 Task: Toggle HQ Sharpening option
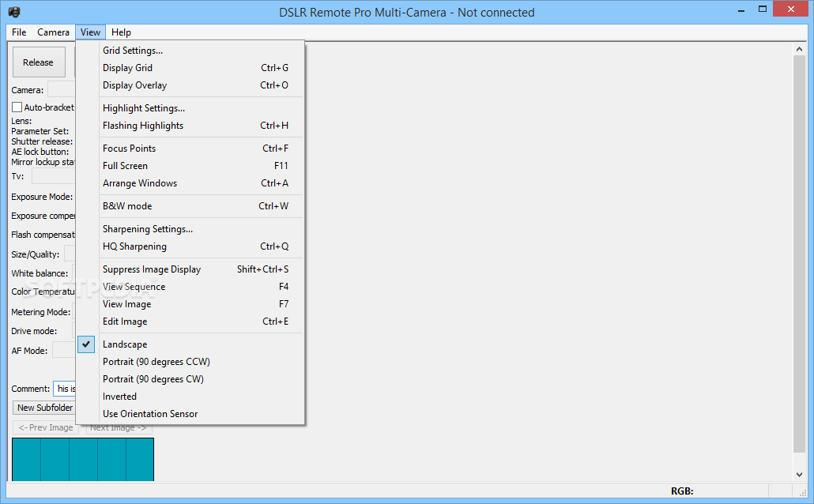point(190,246)
